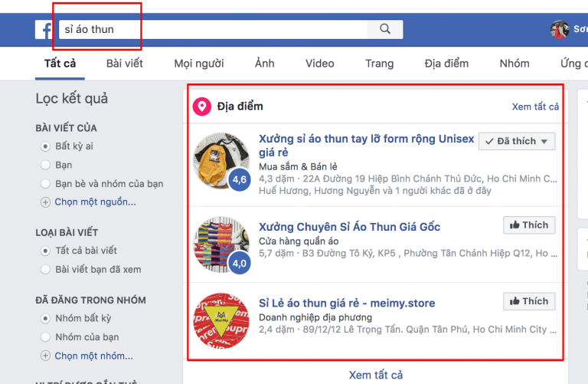Image resolution: width=588 pixels, height=384 pixels.
Task: Like the Sỉ Lẻ áo thun meimy.store page
Action: point(529,301)
